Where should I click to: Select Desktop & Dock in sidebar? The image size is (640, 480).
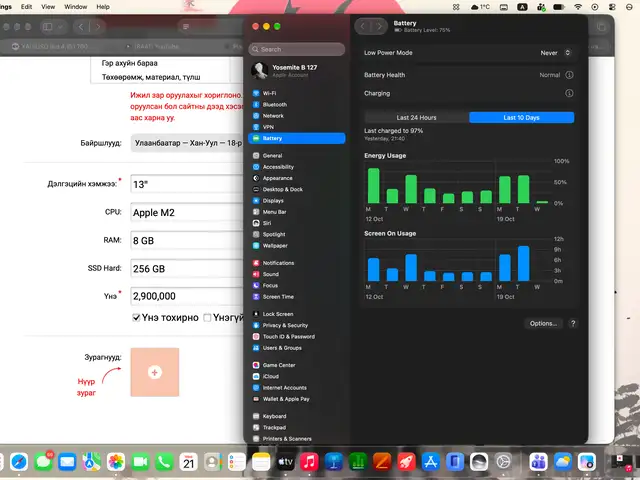pos(297,189)
